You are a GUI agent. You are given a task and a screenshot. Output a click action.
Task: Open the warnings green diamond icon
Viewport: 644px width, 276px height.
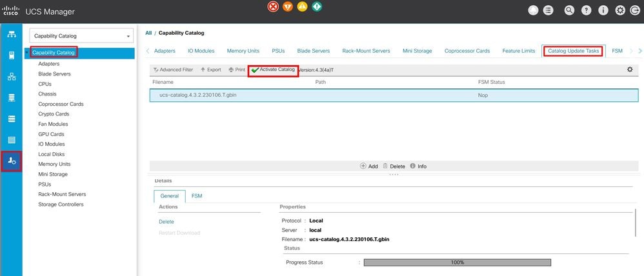[317, 7]
